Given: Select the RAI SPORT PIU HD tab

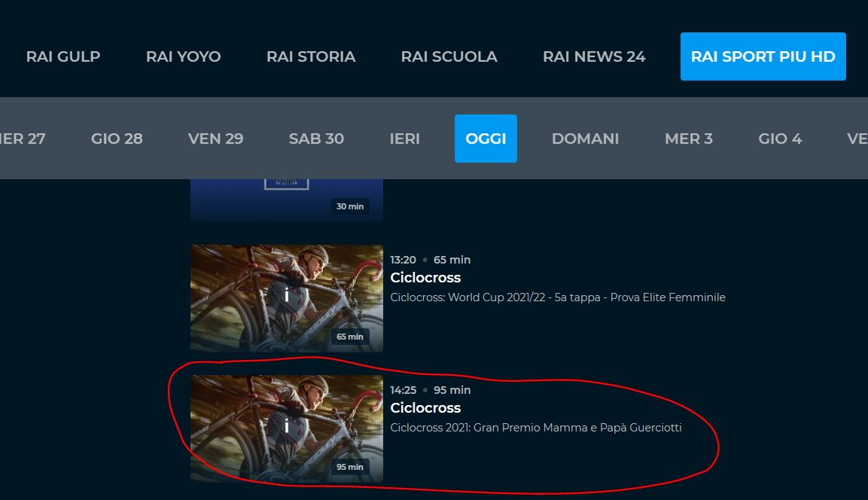Looking at the screenshot, I should (x=763, y=56).
